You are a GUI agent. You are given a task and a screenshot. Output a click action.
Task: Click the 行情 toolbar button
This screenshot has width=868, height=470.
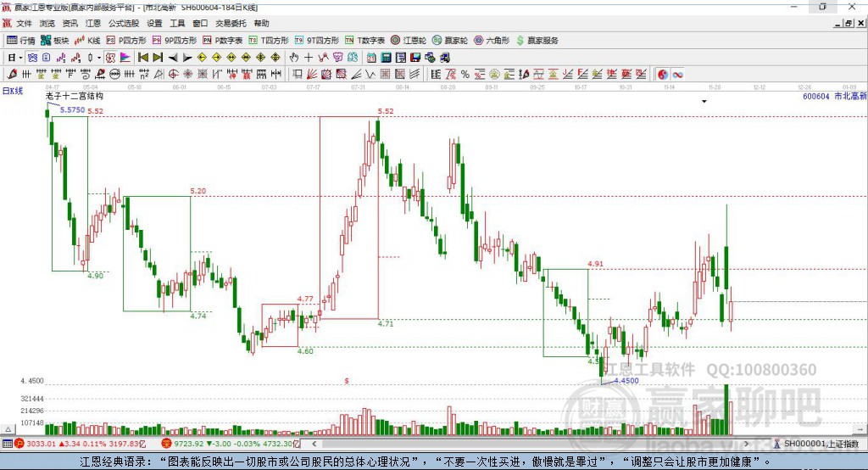[x=21, y=41]
